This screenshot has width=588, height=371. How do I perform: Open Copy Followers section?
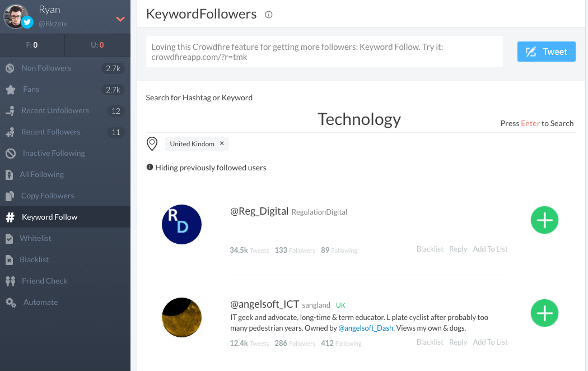tap(66, 196)
